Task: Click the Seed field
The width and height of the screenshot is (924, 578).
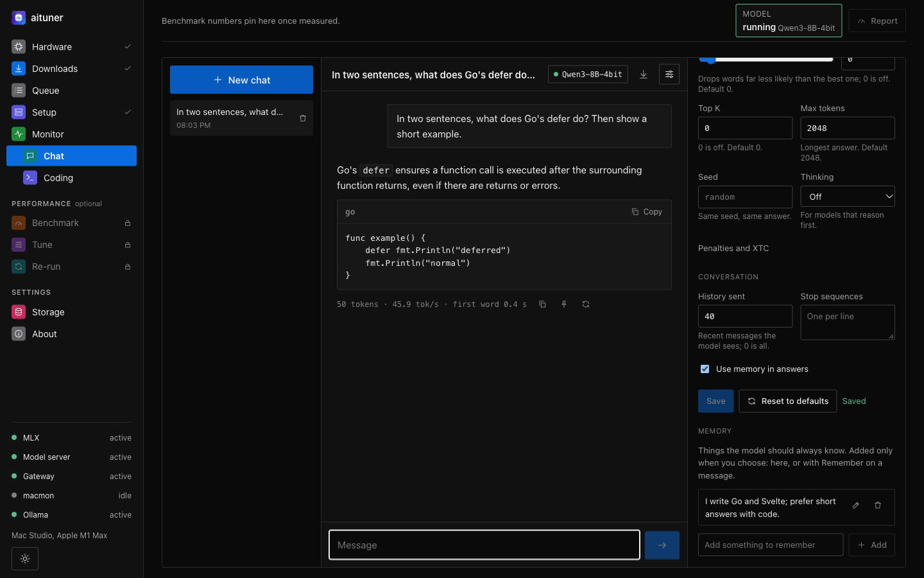Action: point(745,197)
